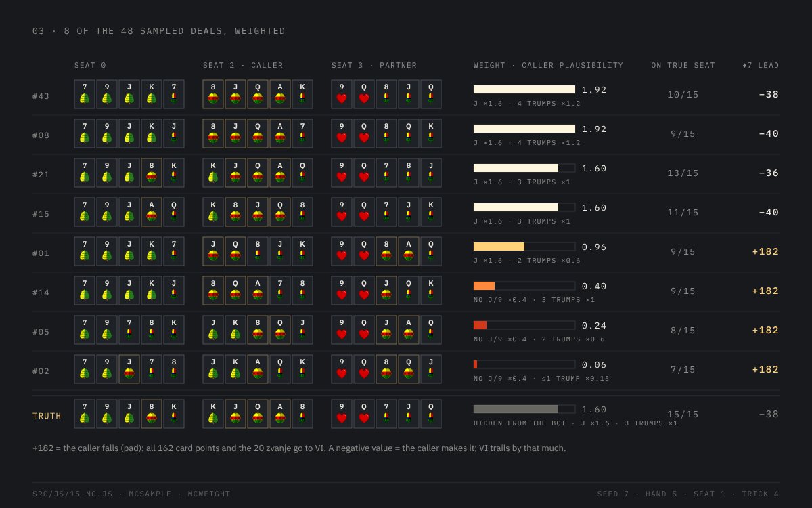Click the J of bells in row #14 partner hand
812x508 pixels.
click(386, 291)
